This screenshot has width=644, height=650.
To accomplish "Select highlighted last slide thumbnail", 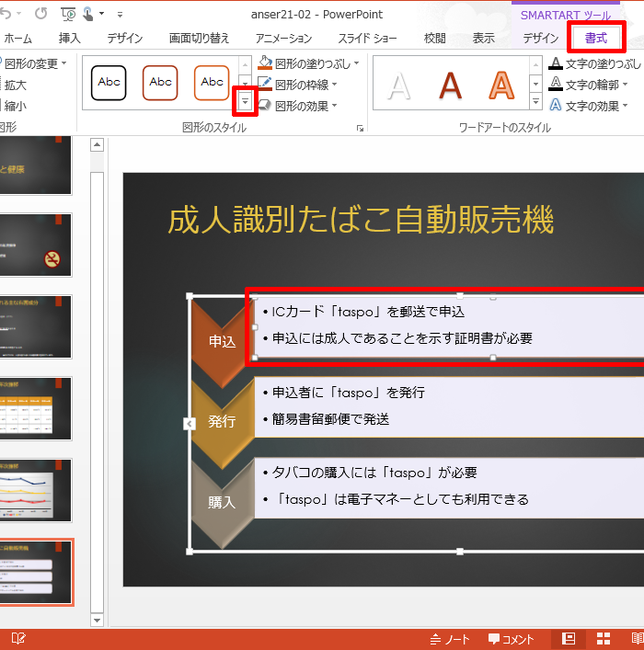I will 35,572.
